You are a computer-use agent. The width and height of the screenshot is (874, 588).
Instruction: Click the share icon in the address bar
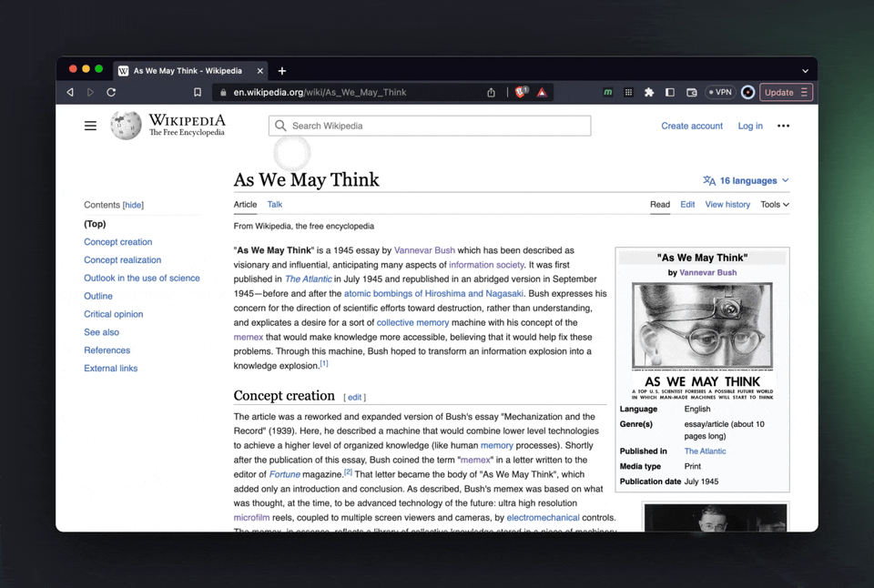492,92
